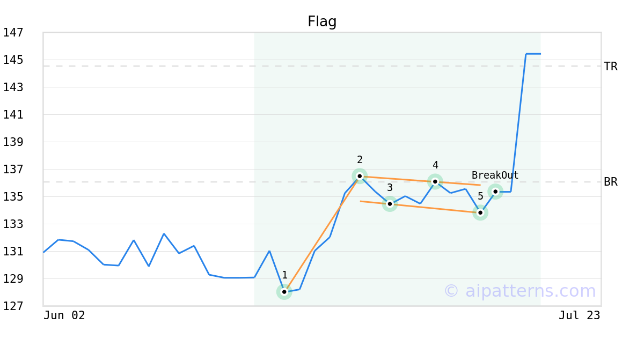Click the Flag chart title
This screenshot has height=338, width=644.
322,22
